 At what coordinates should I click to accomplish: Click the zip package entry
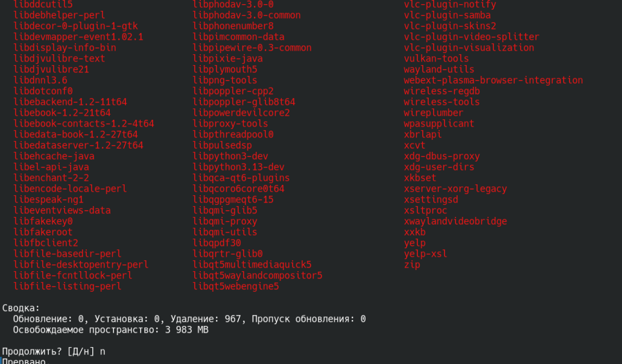pyautogui.click(x=412, y=265)
